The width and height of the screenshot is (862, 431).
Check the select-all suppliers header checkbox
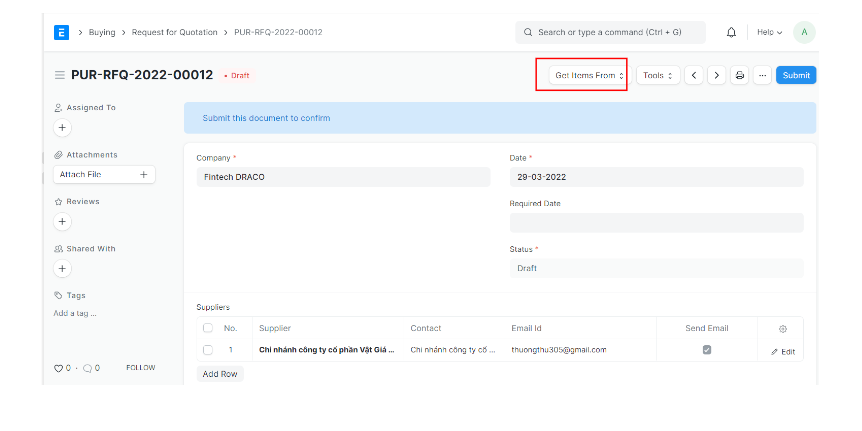click(208, 328)
